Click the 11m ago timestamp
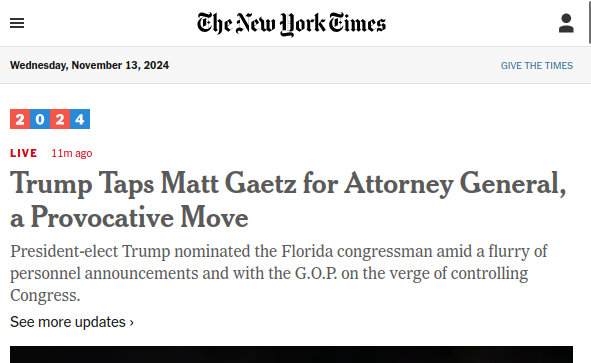Screen dimensions: 591x363 point(72,153)
